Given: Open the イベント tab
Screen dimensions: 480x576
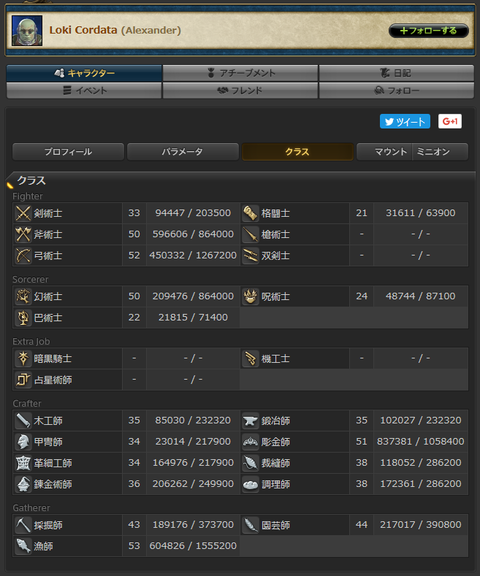Looking at the screenshot, I should tap(84, 90).
